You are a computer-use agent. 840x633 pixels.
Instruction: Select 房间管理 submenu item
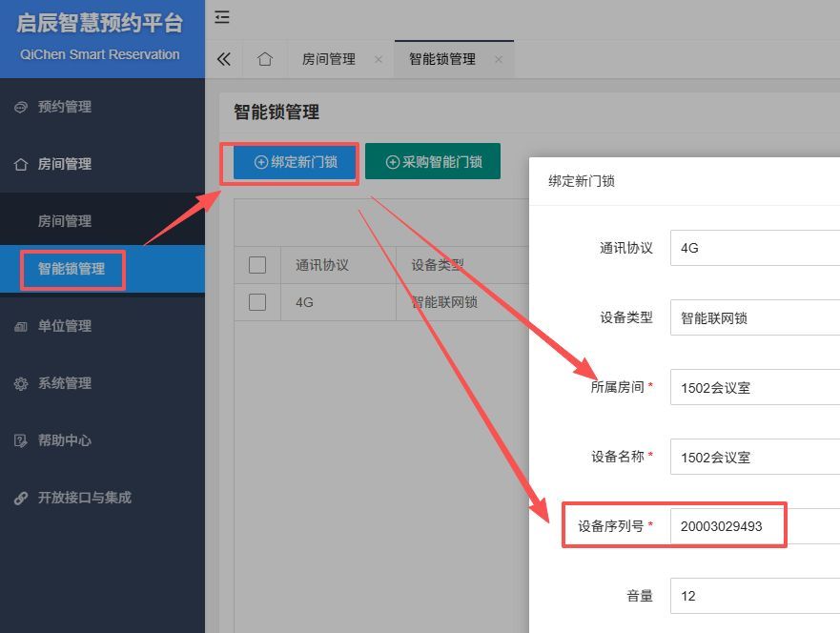click(65, 221)
